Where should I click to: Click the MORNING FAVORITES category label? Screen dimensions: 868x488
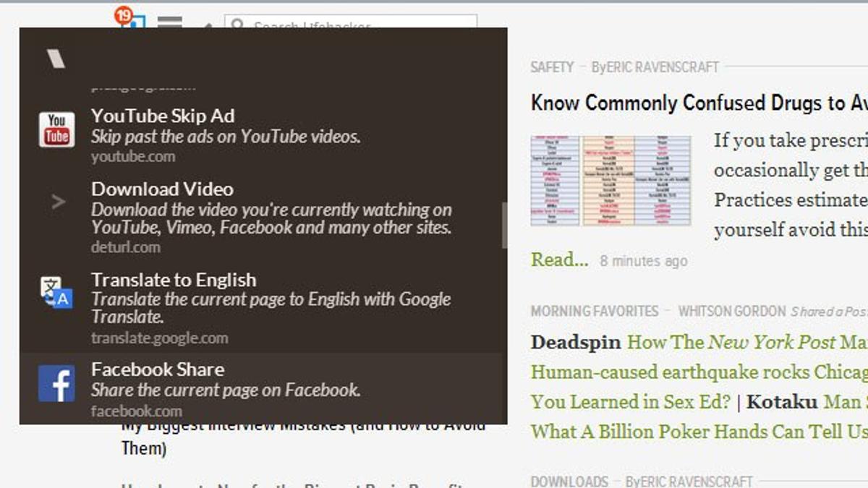595,311
